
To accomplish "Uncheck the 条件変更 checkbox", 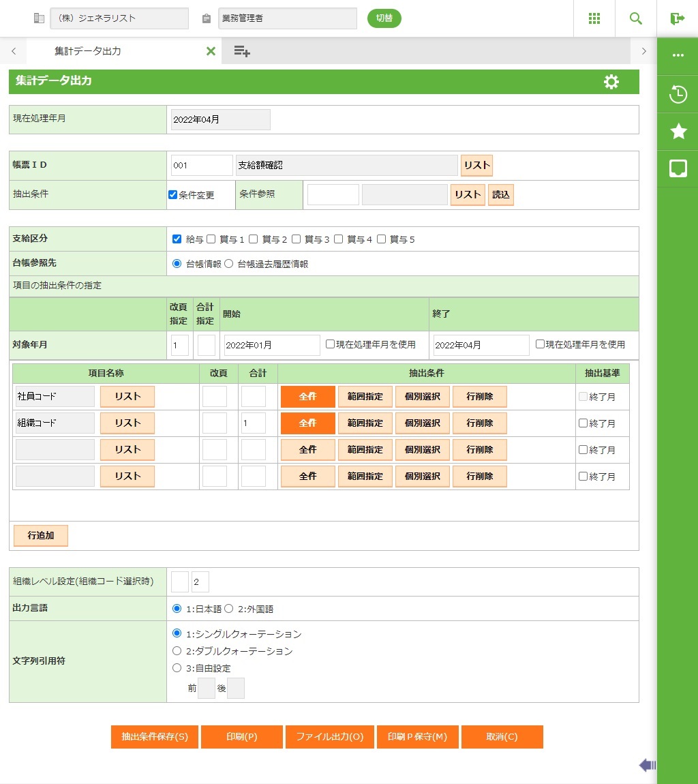I will (x=173, y=195).
